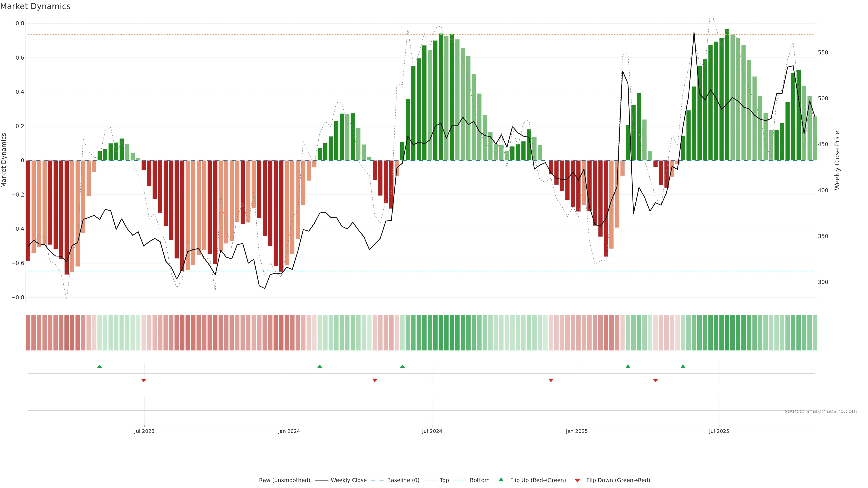This screenshot has height=488, width=868.
Task: Click the green triangle icon in the legend
Action: [501, 480]
